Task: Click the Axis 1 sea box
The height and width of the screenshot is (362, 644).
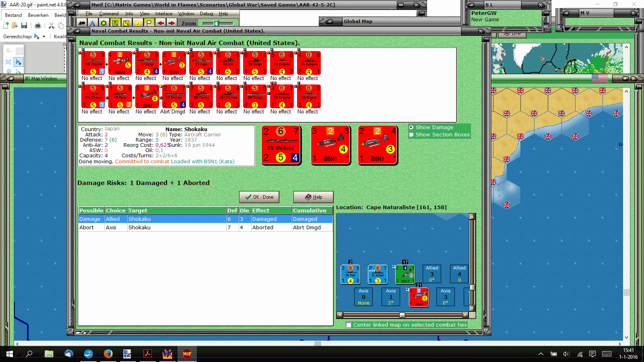Action: click(x=391, y=297)
